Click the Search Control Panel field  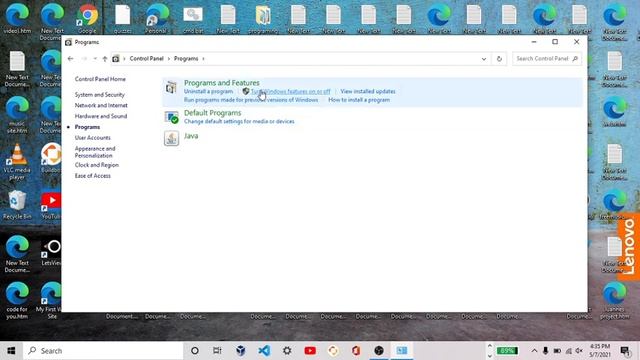tap(546, 59)
